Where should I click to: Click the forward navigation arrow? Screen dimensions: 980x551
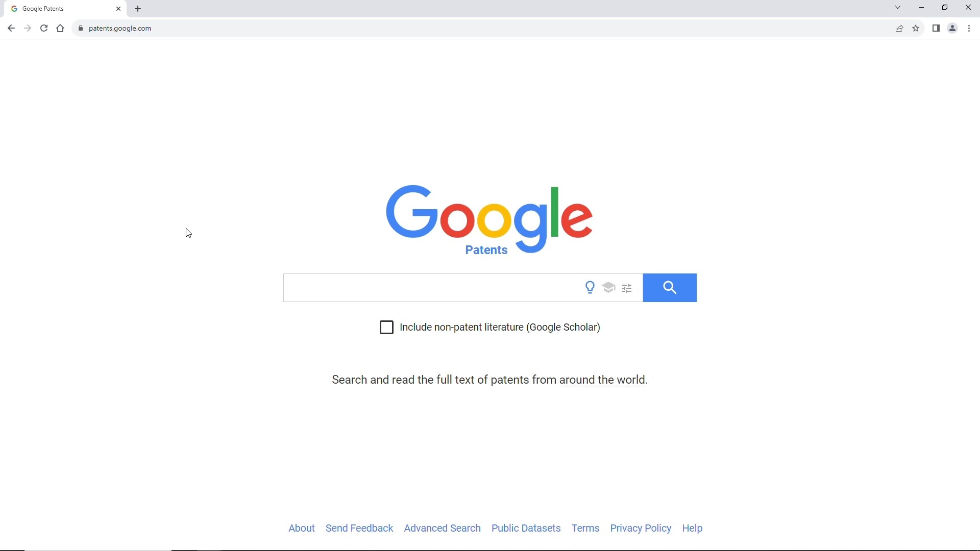click(x=27, y=28)
